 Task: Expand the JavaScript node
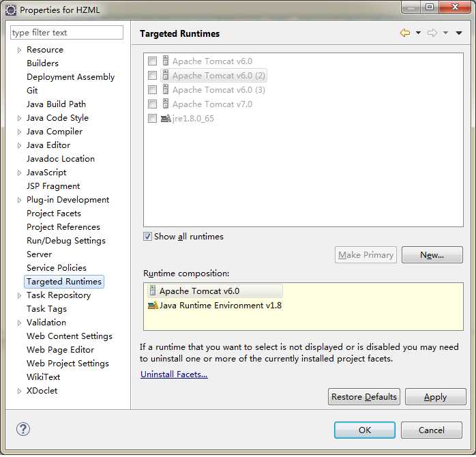click(x=19, y=173)
